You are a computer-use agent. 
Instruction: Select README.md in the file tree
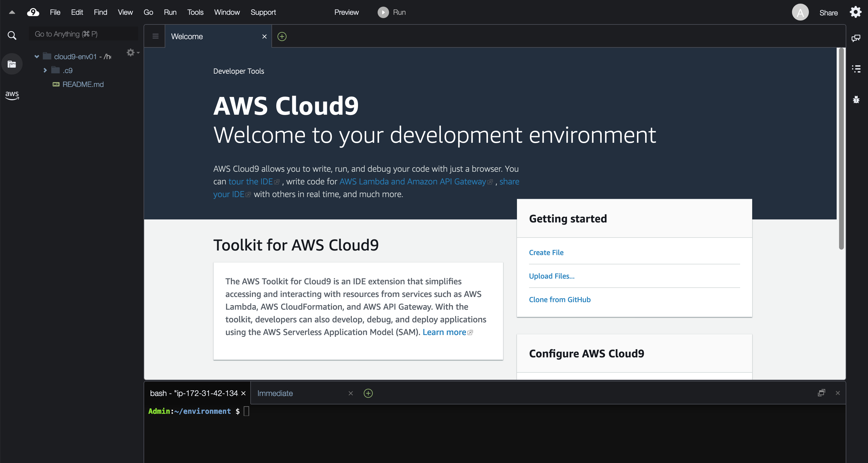coord(83,84)
